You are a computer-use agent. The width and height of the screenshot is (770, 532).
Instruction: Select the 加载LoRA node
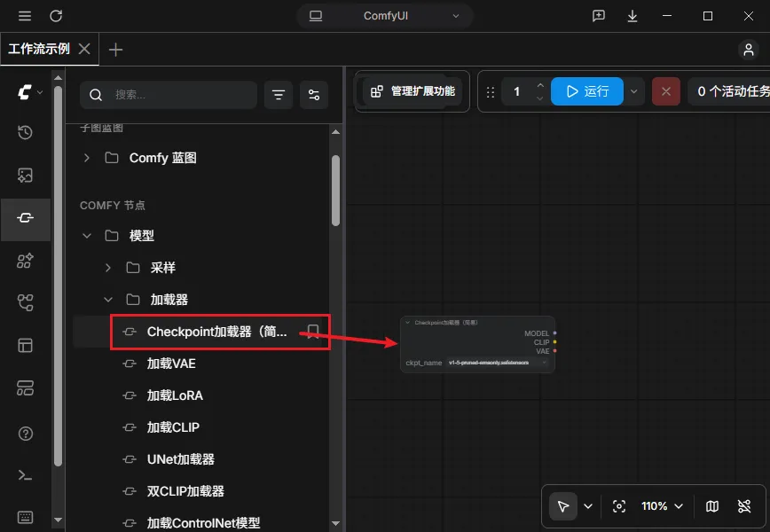pyautogui.click(x=175, y=395)
